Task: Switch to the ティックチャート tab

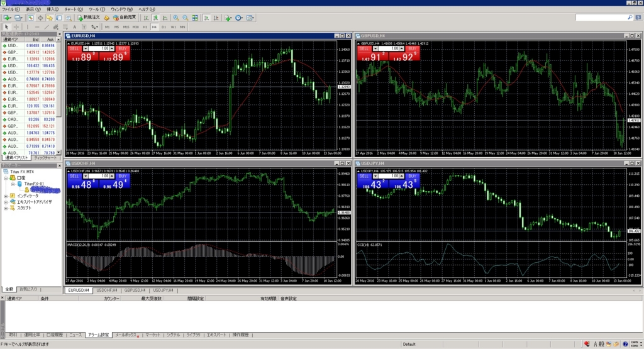Action: (x=45, y=158)
